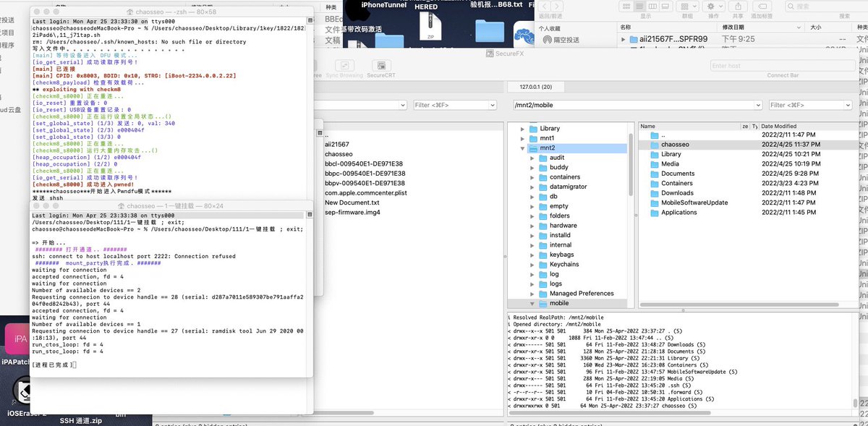Click the Sync Browsing toolbar icon

pyautogui.click(x=344, y=65)
